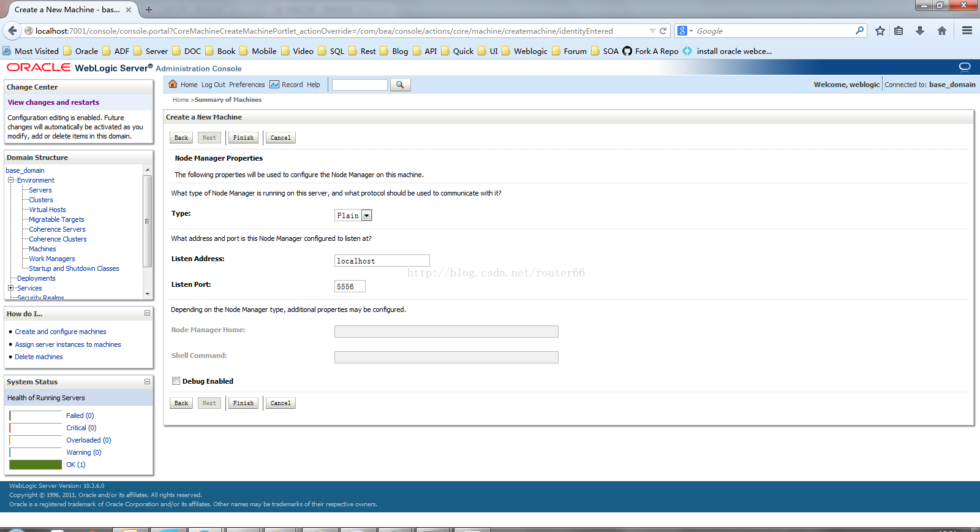Click the Listen Address input field
This screenshot has width=980, height=532.
coord(382,260)
